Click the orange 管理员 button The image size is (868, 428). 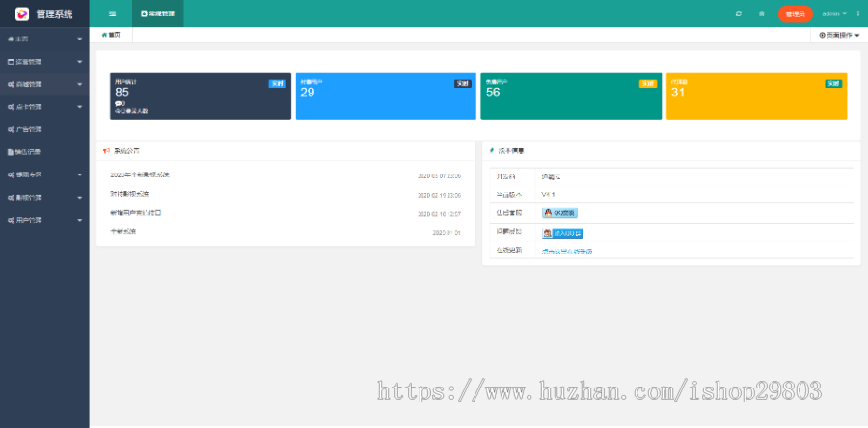795,13
